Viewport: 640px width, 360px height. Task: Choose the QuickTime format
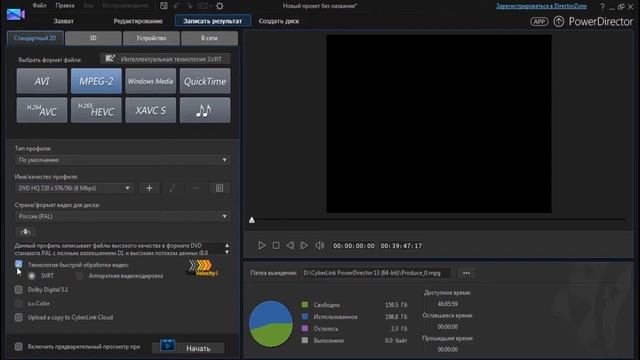(205, 81)
